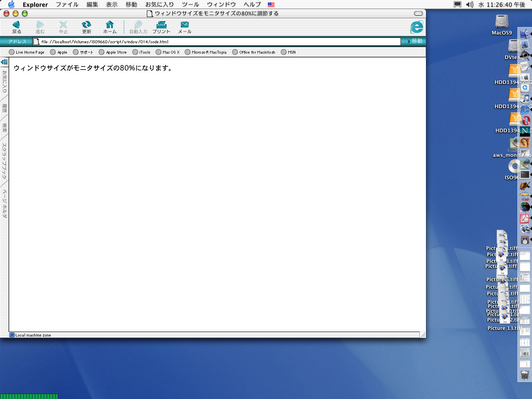Screen dimensions: 532x399
Task: Open the ウィンドウ menu
Action: 221,5
